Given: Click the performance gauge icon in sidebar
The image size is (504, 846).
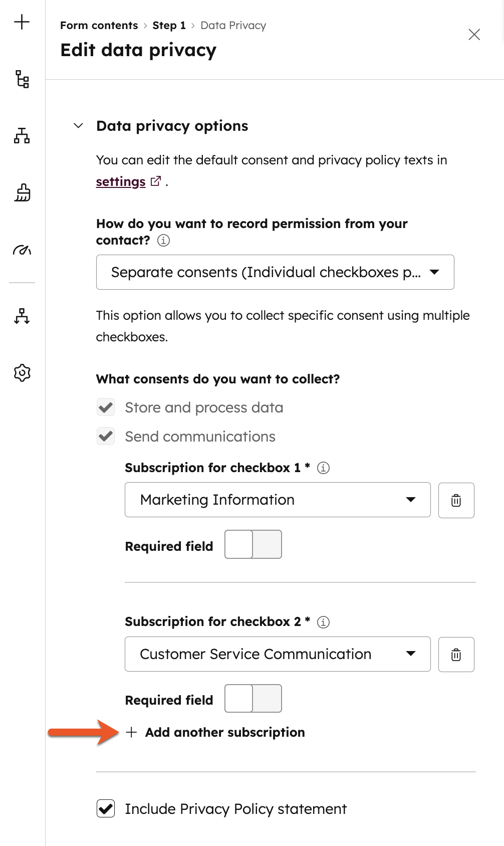Looking at the screenshot, I should point(22,251).
